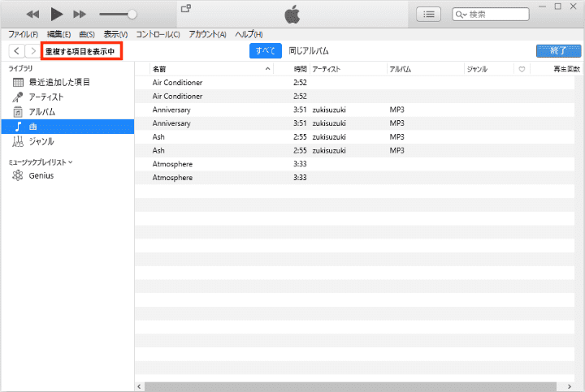Open the ファイル menu
This screenshot has height=392, width=585.
click(23, 34)
